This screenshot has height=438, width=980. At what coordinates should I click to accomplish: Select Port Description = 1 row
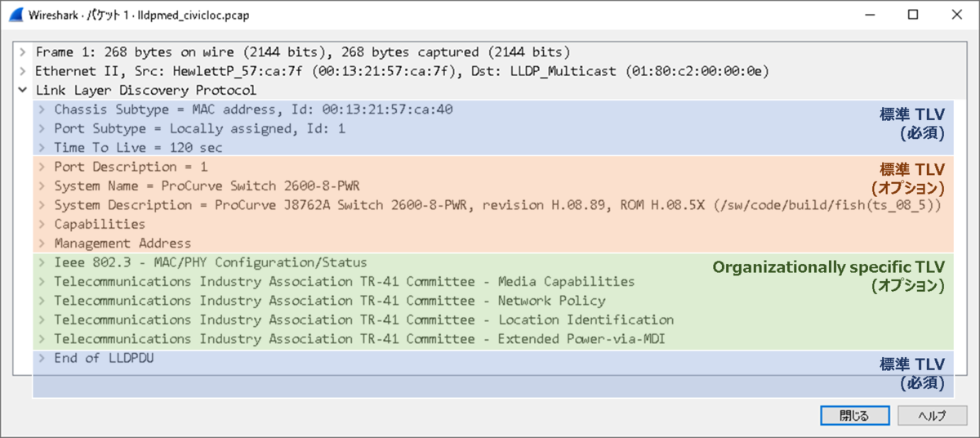[131, 167]
